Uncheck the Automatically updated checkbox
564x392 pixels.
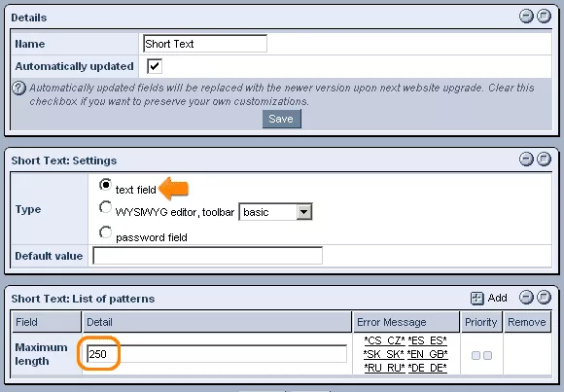(x=155, y=66)
